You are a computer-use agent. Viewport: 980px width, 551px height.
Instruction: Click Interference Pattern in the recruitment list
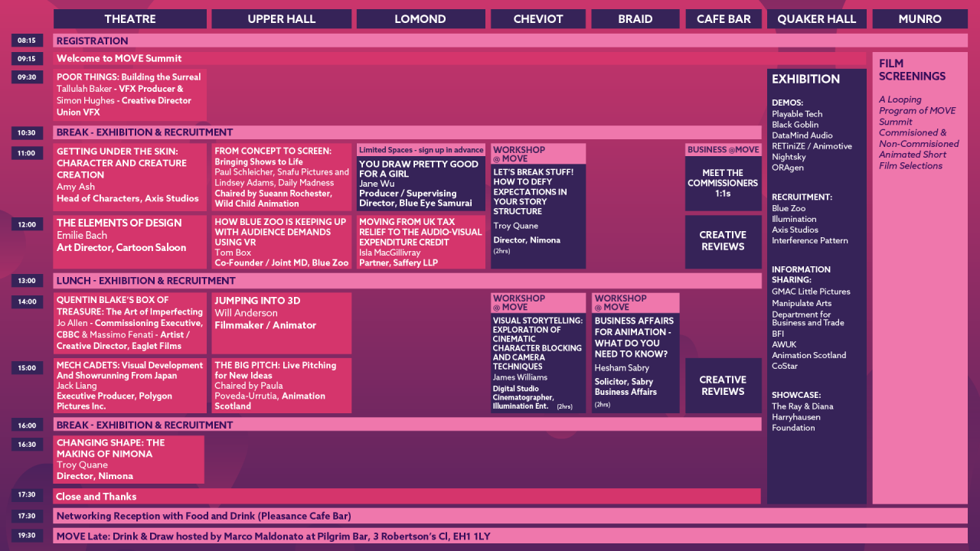[810, 240]
